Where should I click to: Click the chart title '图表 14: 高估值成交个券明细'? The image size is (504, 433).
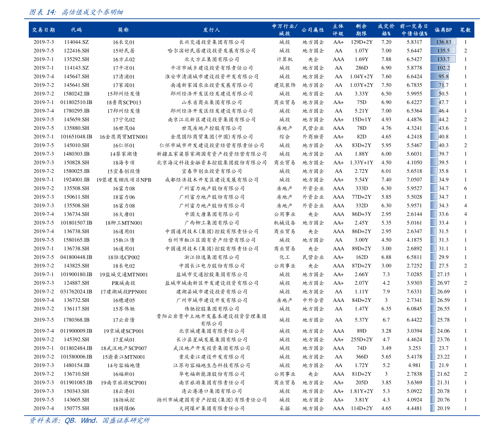pos(76,12)
